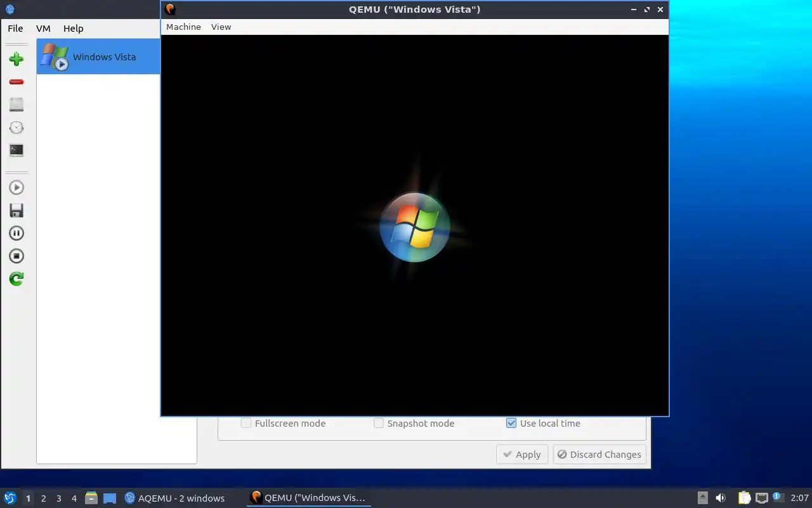The image size is (812, 508).
Task: Switch to workspace 1
Action: pos(28,498)
